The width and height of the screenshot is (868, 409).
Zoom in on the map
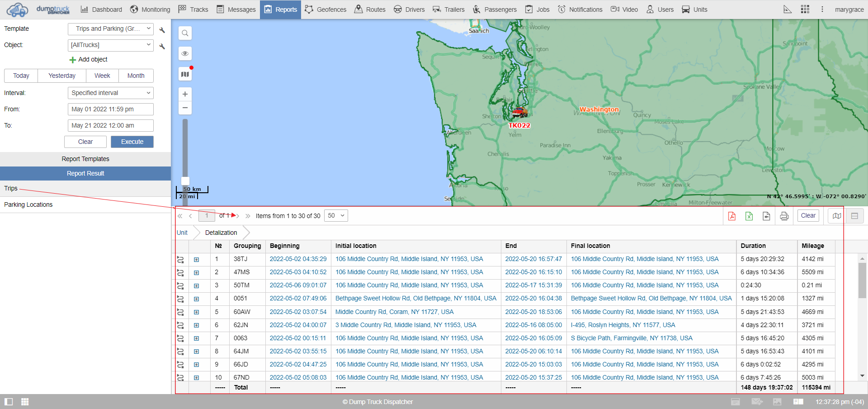click(185, 94)
